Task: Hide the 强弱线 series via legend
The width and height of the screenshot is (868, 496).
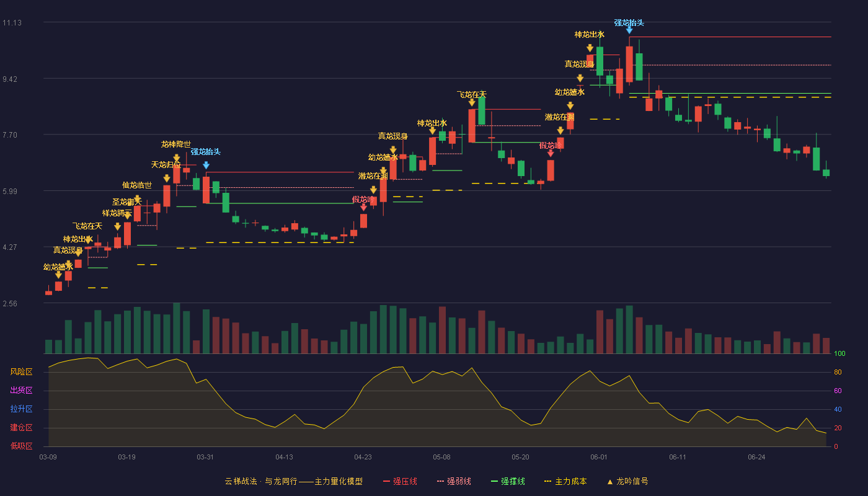Action: click(454, 481)
